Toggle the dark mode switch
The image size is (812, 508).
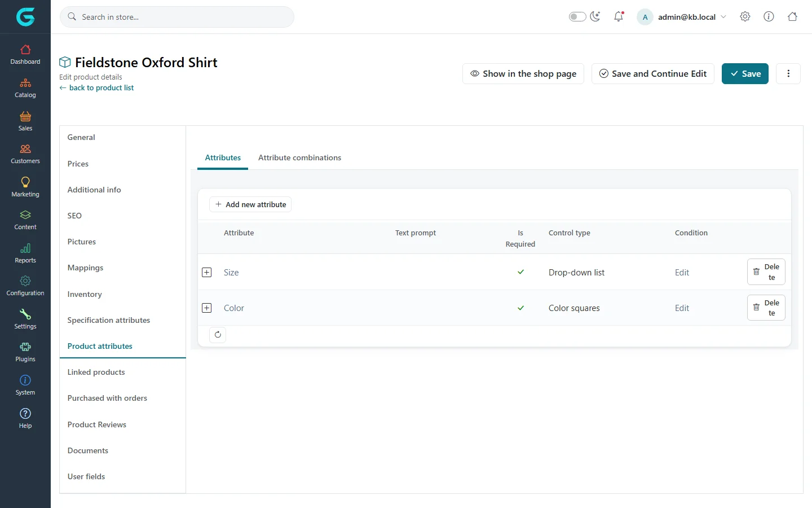[x=577, y=16]
